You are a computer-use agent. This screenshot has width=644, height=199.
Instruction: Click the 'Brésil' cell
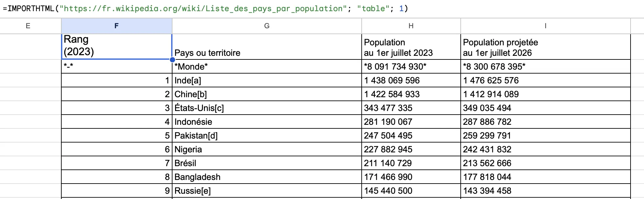coord(267,163)
